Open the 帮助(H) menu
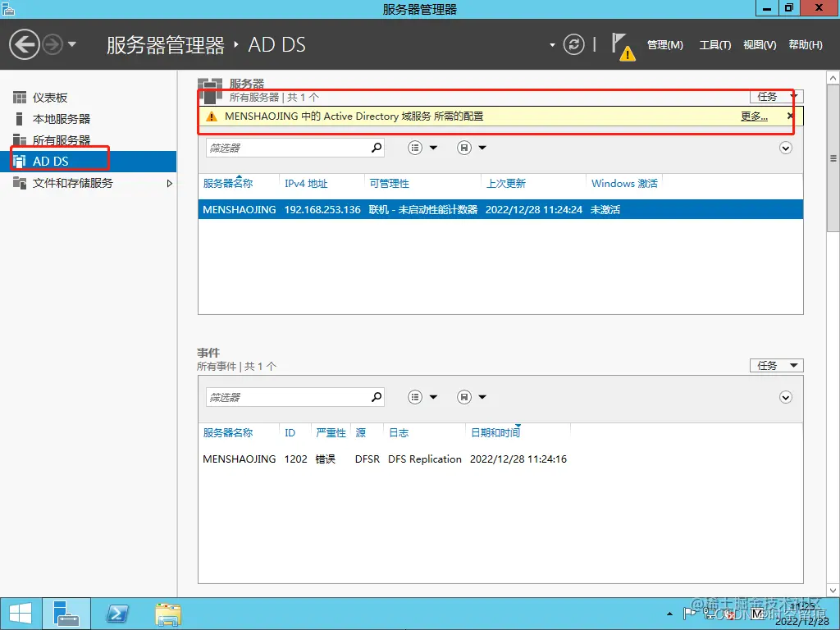This screenshot has height=630, width=840. [806, 45]
